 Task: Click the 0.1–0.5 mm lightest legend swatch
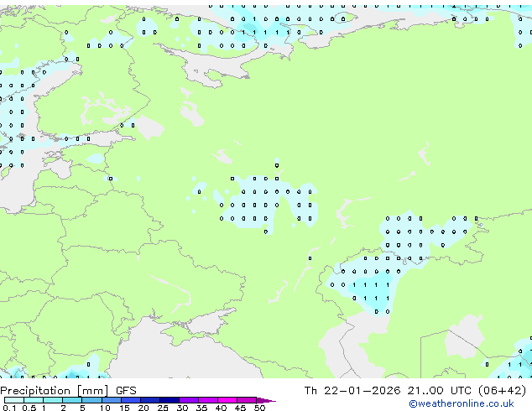tap(14, 400)
